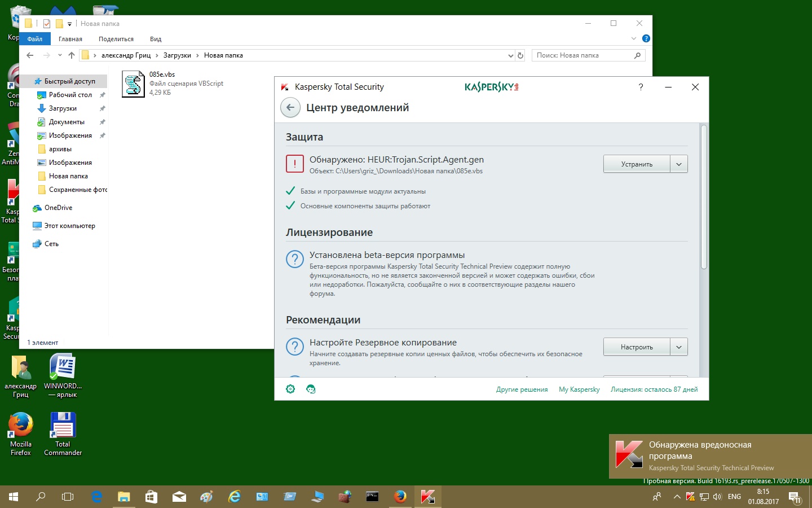Viewport: 812px width, 508px height.
Task: Select Рабочий стол in navigation pane
Action: [x=70, y=95]
